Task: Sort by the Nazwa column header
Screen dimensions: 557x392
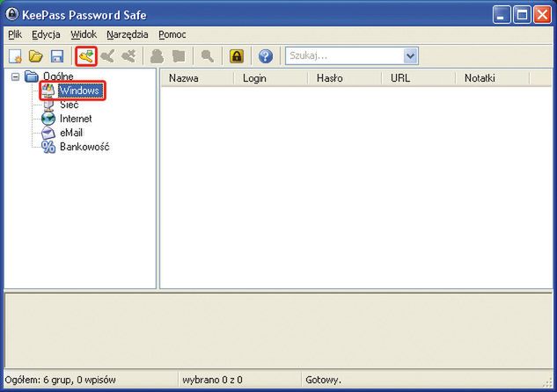Action: click(x=197, y=78)
